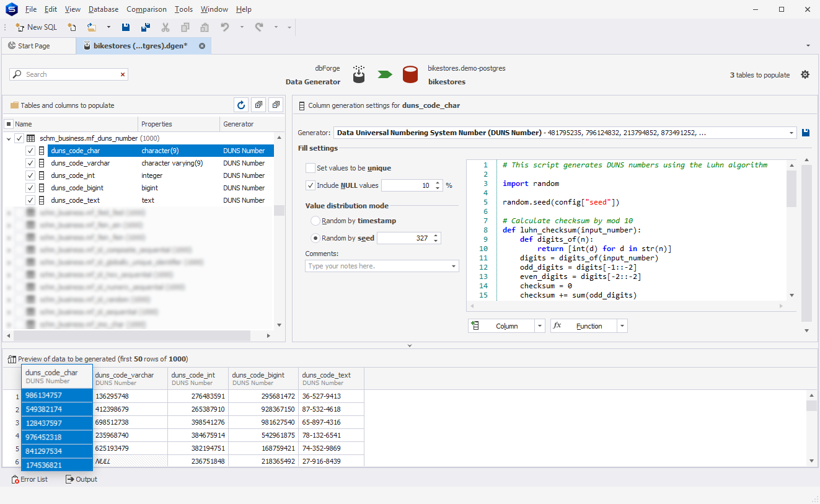The height and width of the screenshot is (504, 820).
Task: Click the Cut scissors icon
Action: click(165, 27)
